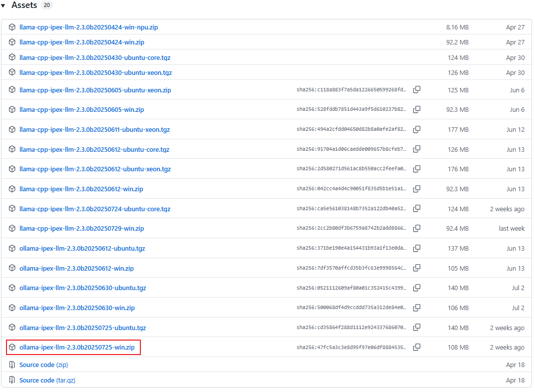Click package icon of llama-cpp 20250424-win-npu.zip
The image size is (535, 392).
[12, 27]
